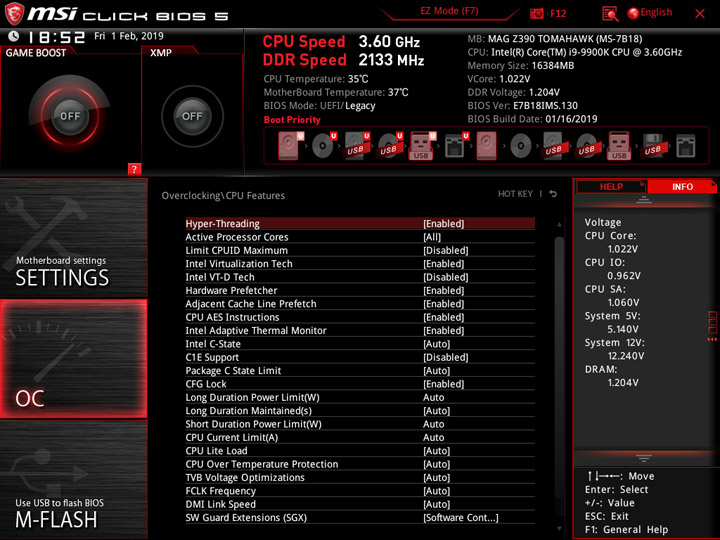The height and width of the screenshot is (540, 720).
Task: Open CPU Lite Load options
Action: pyautogui.click(x=360, y=451)
